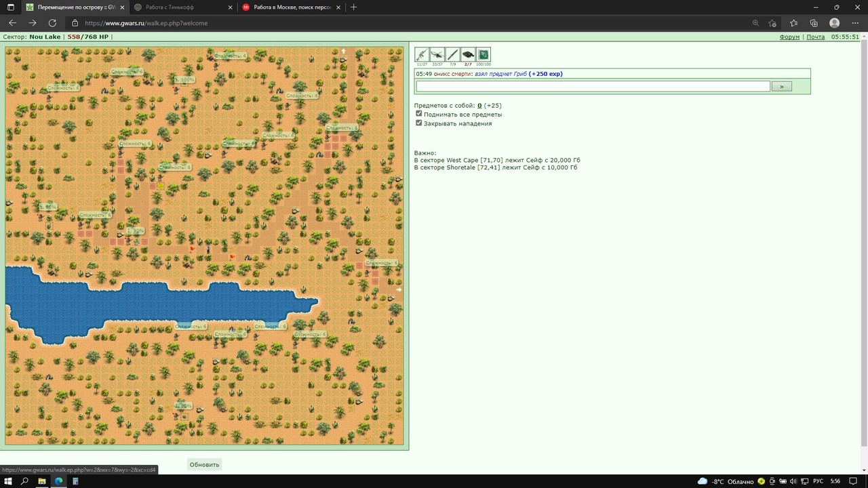
Task: Close the Работа в Москве tab
Action: (x=338, y=7)
